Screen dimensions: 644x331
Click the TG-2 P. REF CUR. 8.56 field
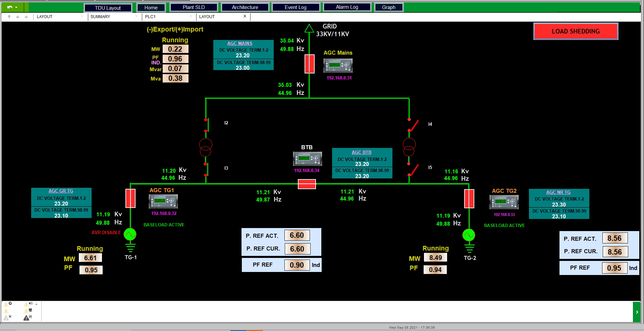615,252
